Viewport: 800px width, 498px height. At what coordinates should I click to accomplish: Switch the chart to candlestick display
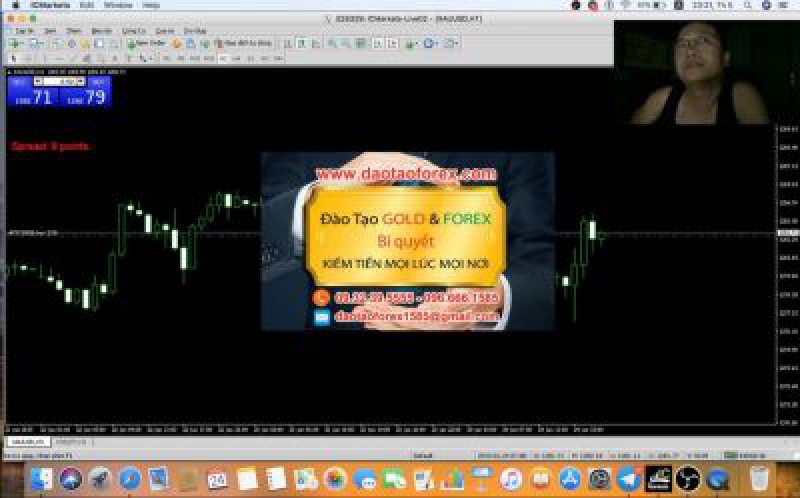(x=302, y=43)
